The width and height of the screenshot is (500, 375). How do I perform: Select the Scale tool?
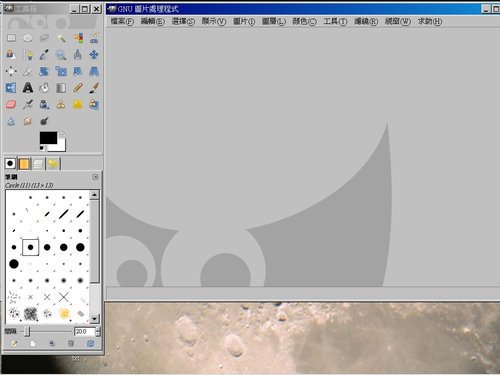(x=61, y=71)
